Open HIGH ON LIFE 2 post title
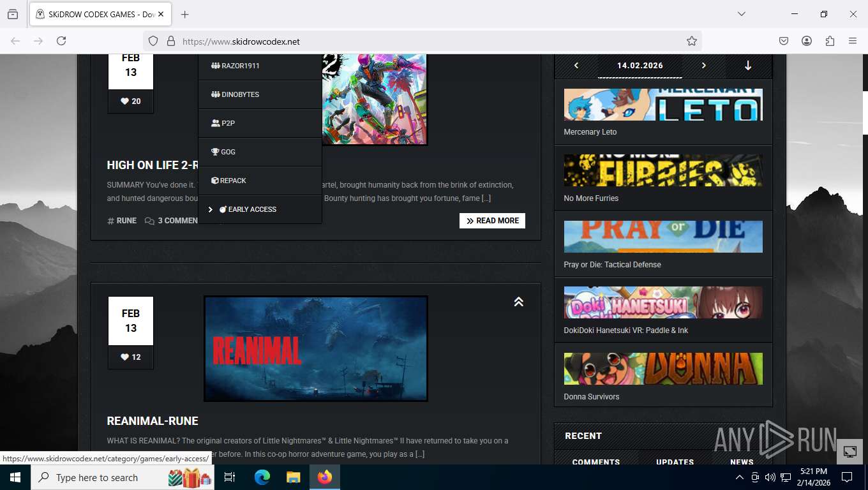Screen dimensions: 868x490 click(x=153, y=165)
